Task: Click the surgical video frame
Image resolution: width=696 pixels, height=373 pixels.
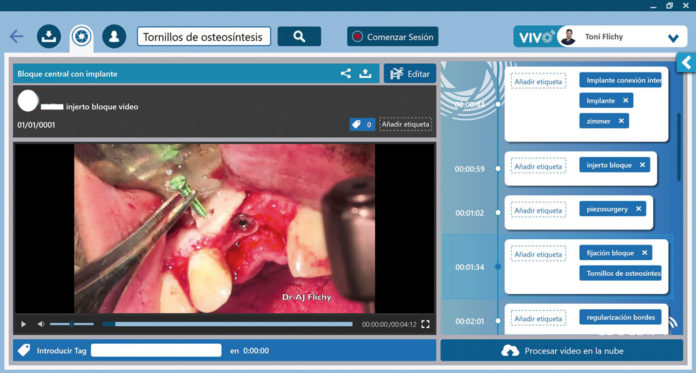Action: click(224, 228)
